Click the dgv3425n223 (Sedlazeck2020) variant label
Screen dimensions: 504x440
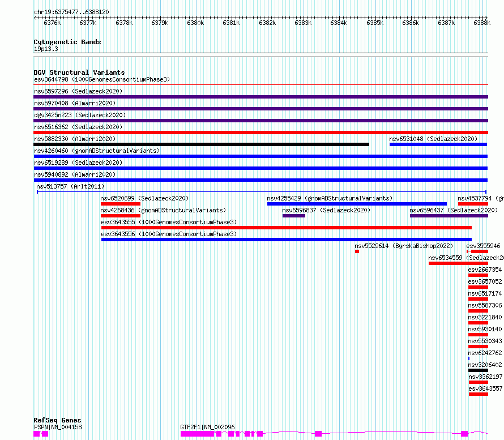[80, 115]
